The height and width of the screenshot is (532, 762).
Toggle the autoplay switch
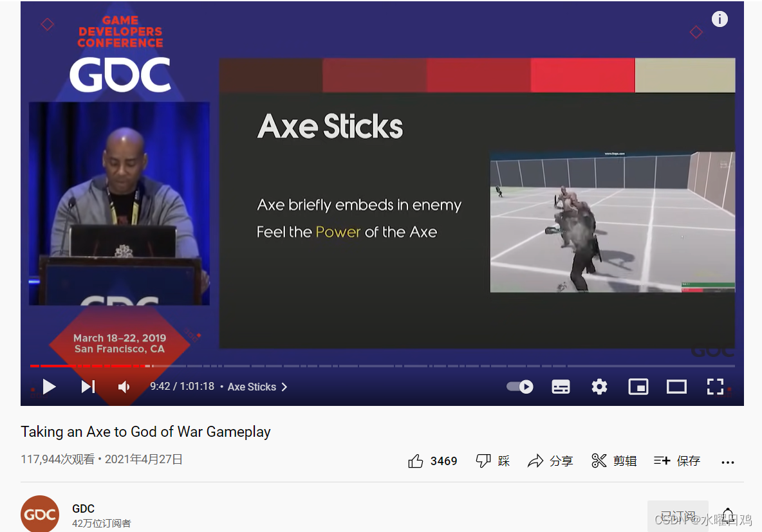tap(520, 387)
